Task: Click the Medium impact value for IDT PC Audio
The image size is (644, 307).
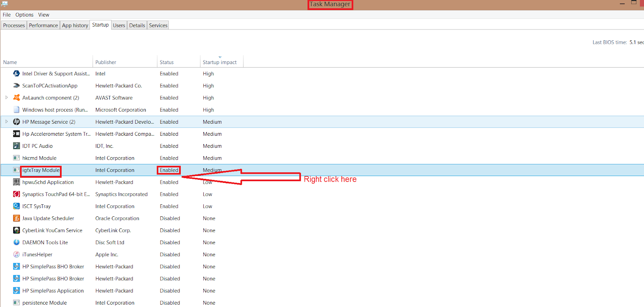Action: tap(212, 146)
